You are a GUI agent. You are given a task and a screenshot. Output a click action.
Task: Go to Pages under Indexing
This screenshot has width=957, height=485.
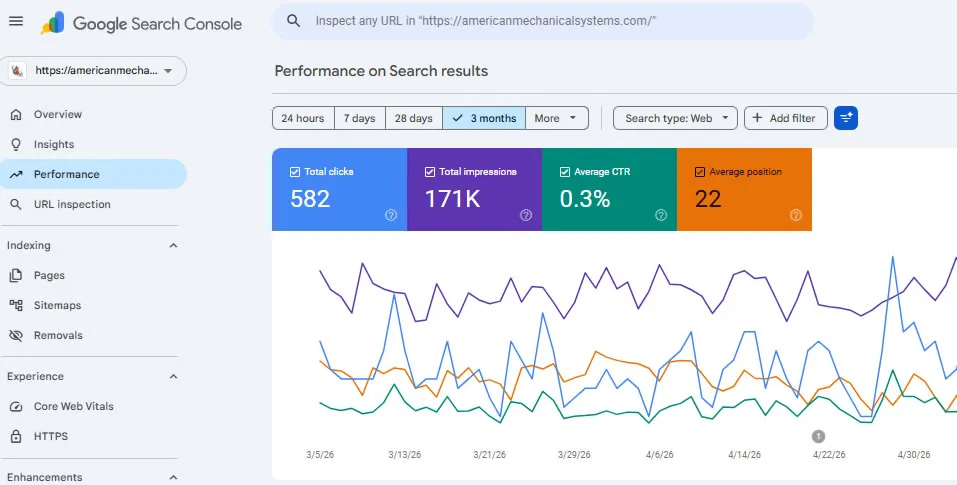[x=93, y=275]
